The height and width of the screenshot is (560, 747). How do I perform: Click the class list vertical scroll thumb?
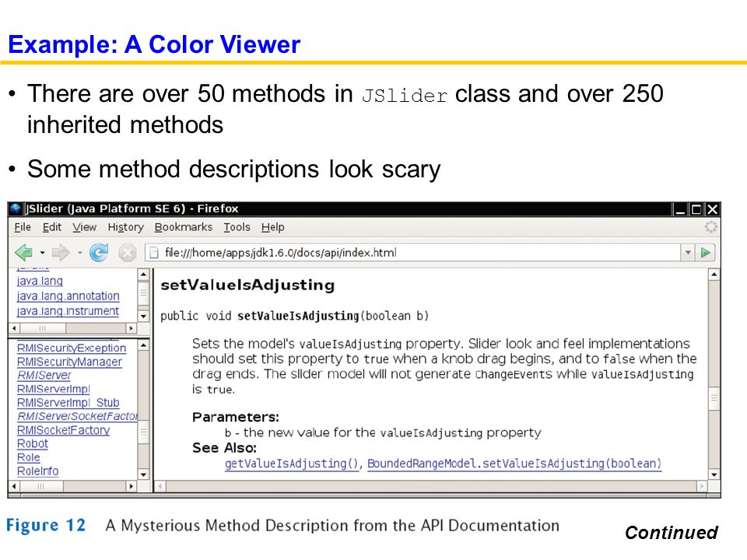pyautogui.click(x=143, y=432)
